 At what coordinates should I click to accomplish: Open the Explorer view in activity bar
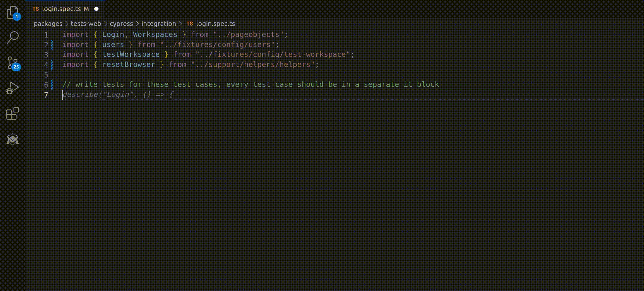tap(13, 13)
